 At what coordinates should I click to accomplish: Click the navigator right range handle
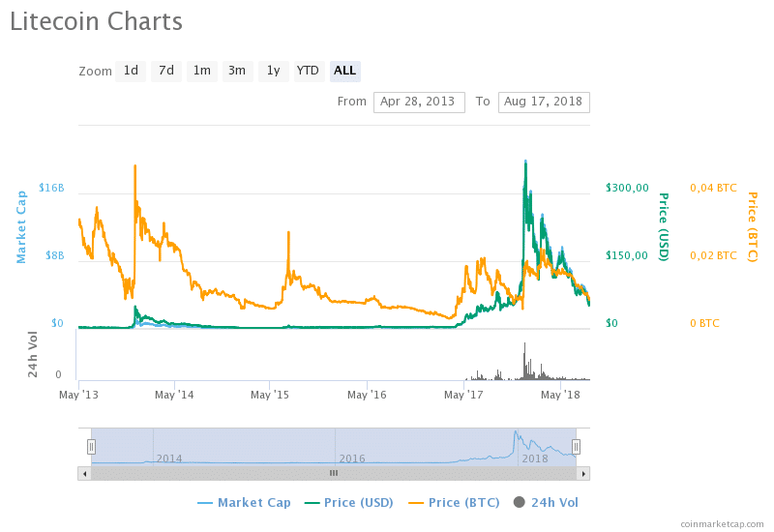tap(576, 447)
